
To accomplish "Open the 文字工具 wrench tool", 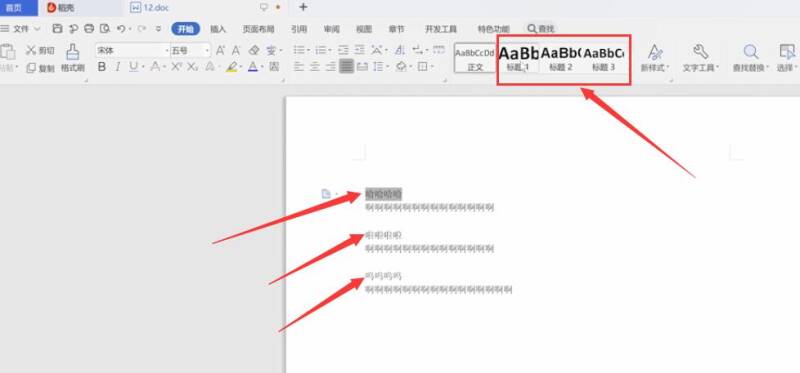I will pyautogui.click(x=701, y=52).
